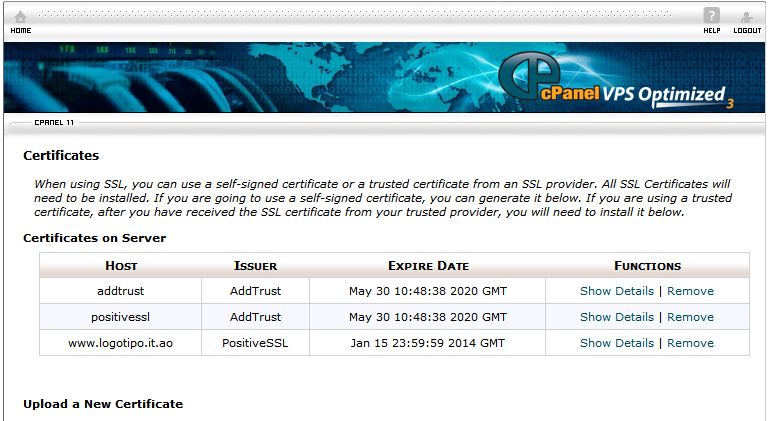Select the www.logotipo.it.ao host cell

pyautogui.click(x=120, y=343)
